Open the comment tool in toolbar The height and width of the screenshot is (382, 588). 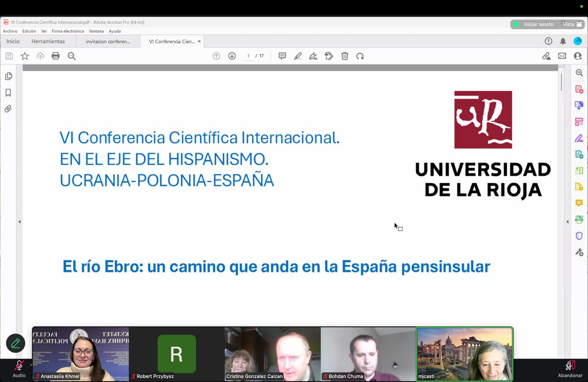[282, 56]
